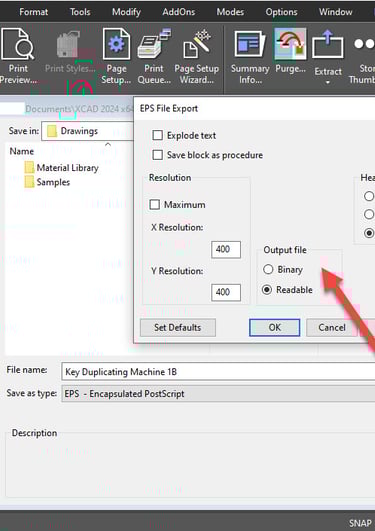Viewport: 375px width, 531px height.
Task: Open the Tools menu
Action: 80,12
